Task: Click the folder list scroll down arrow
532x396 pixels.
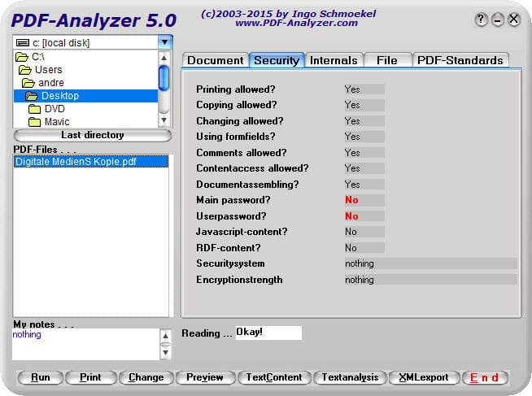Action: pos(164,120)
